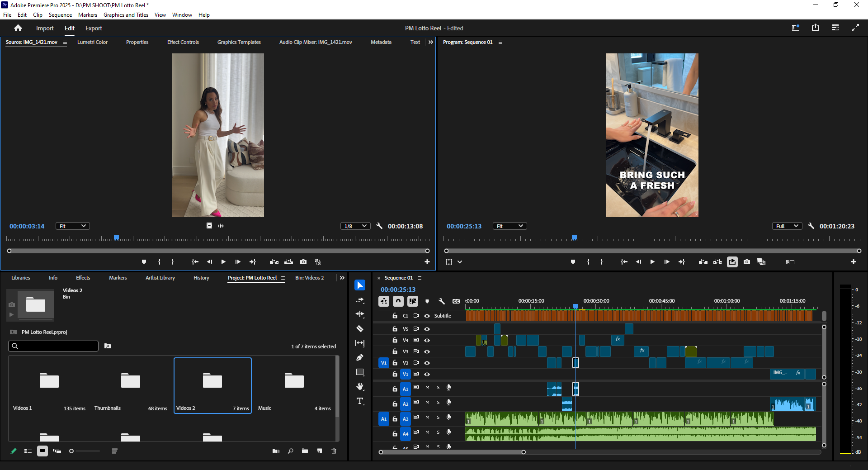Toggle Linked Selection in timeline
868x470 pixels.
[x=413, y=301]
